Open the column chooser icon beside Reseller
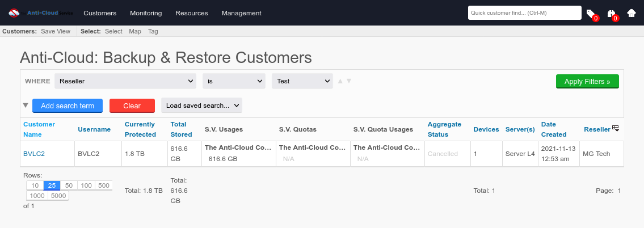 click(x=616, y=129)
